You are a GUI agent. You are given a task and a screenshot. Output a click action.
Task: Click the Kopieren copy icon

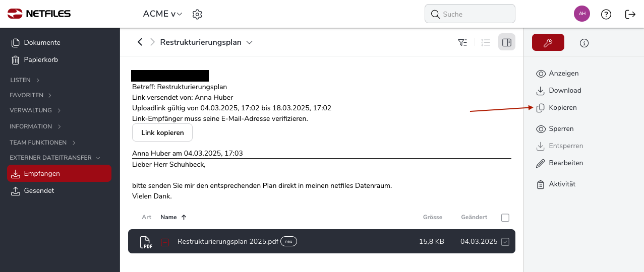click(x=540, y=108)
